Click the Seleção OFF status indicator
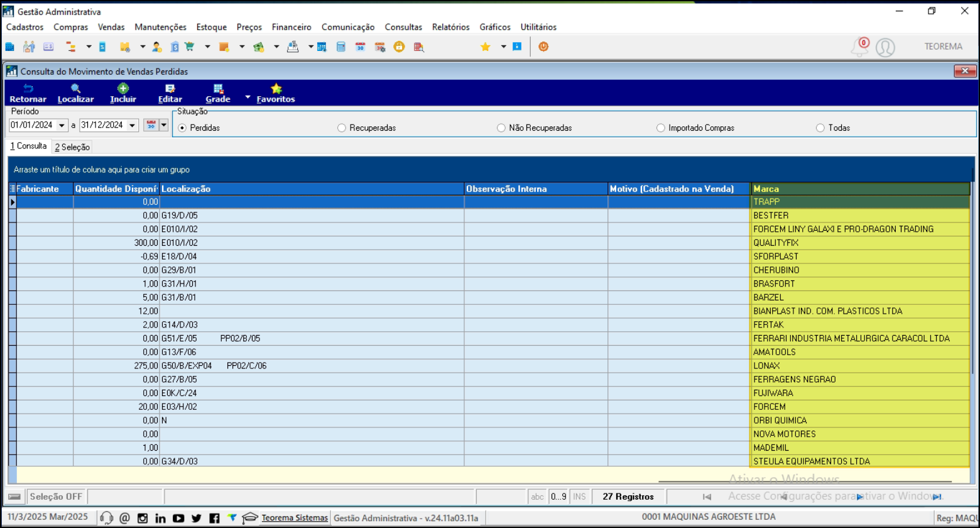Screen dimensions: 980x528 coord(57,497)
